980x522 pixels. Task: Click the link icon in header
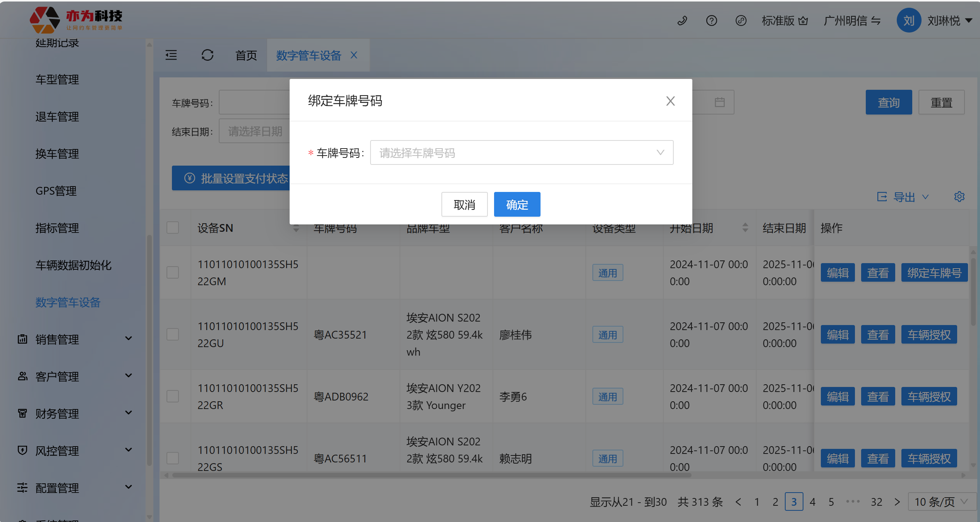tap(741, 21)
